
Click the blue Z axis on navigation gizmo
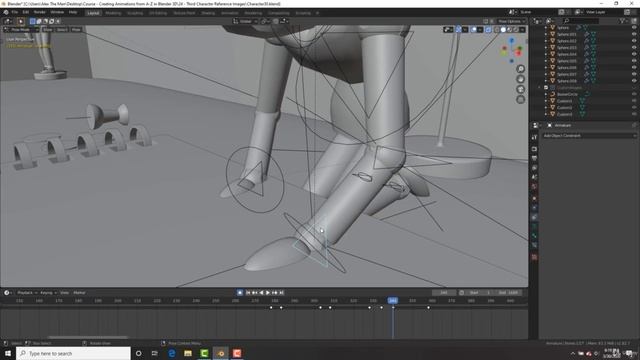(x=511, y=41)
